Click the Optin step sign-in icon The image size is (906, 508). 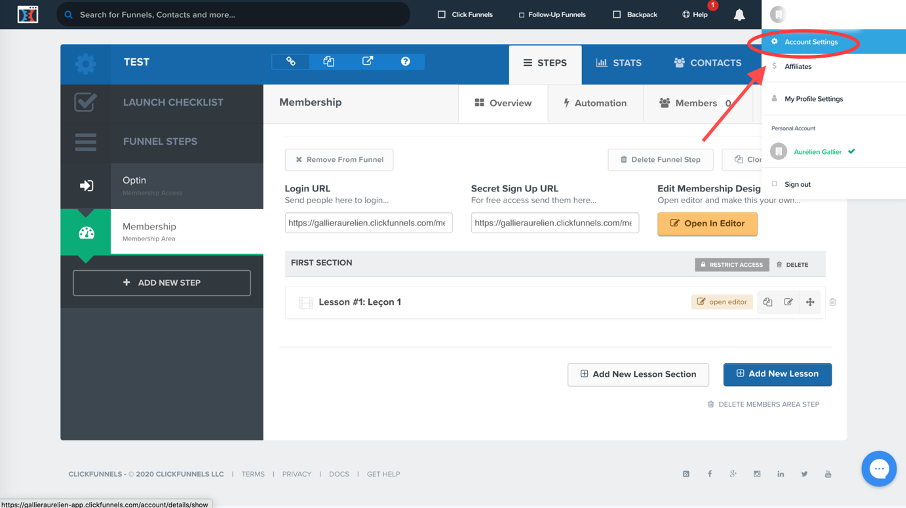[86, 186]
